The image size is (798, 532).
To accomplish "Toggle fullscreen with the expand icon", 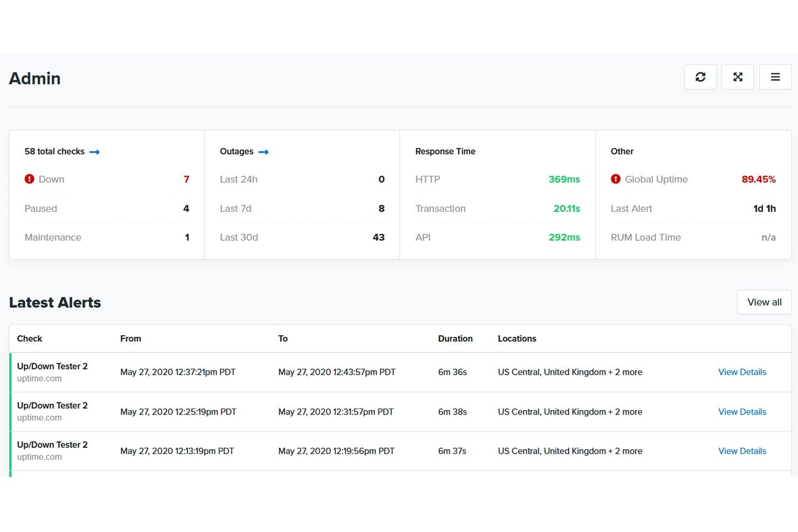I will 738,77.
